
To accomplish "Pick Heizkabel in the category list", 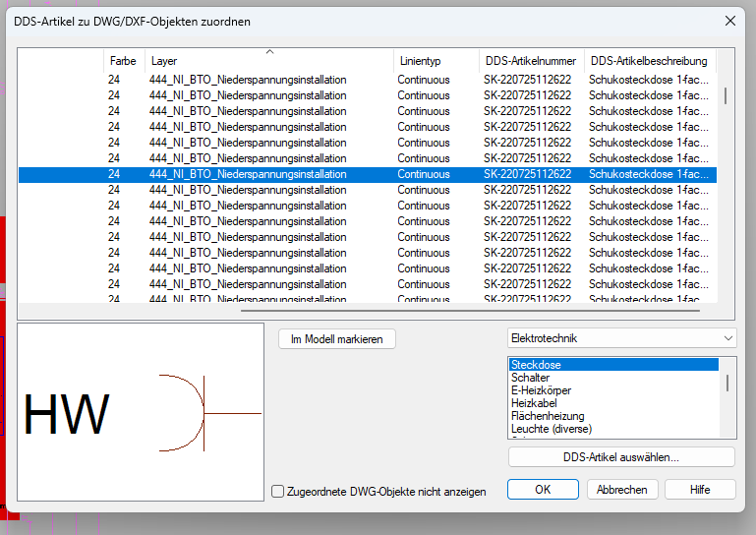I will pyautogui.click(x=613, y=403).
